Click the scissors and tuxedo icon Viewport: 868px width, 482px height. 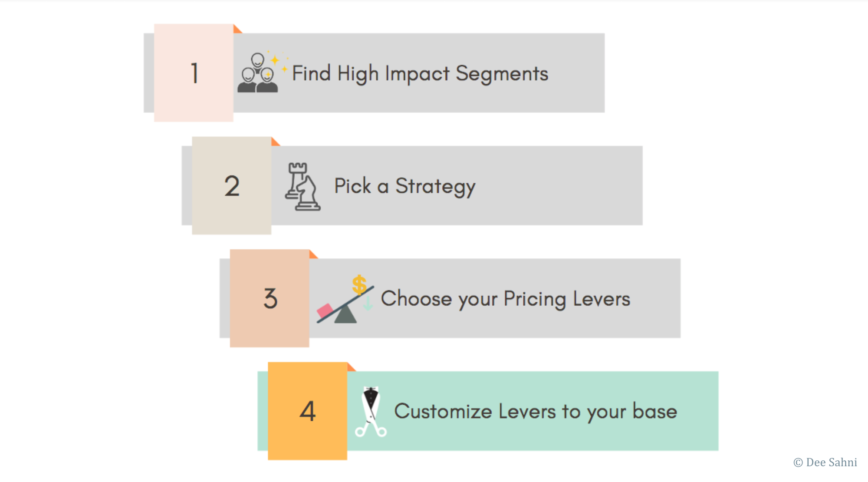click(371, 411)
